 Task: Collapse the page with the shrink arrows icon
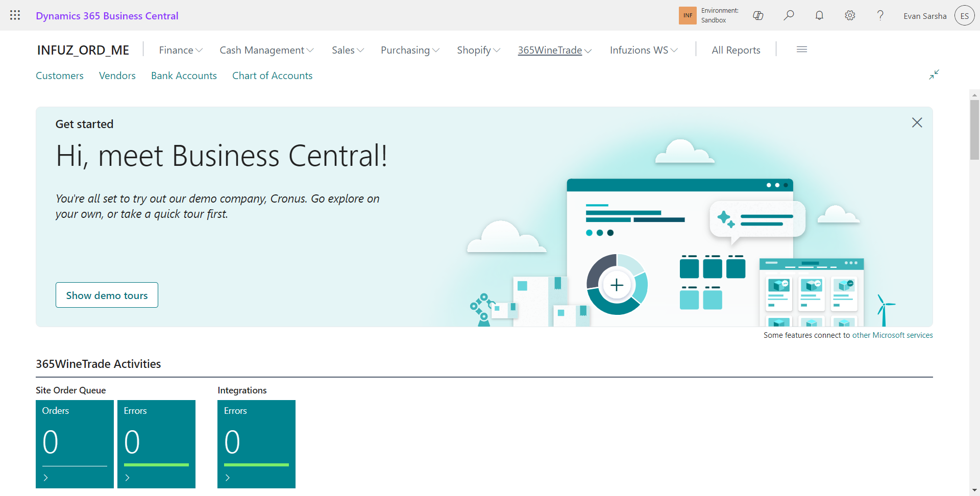click(934, 75)
